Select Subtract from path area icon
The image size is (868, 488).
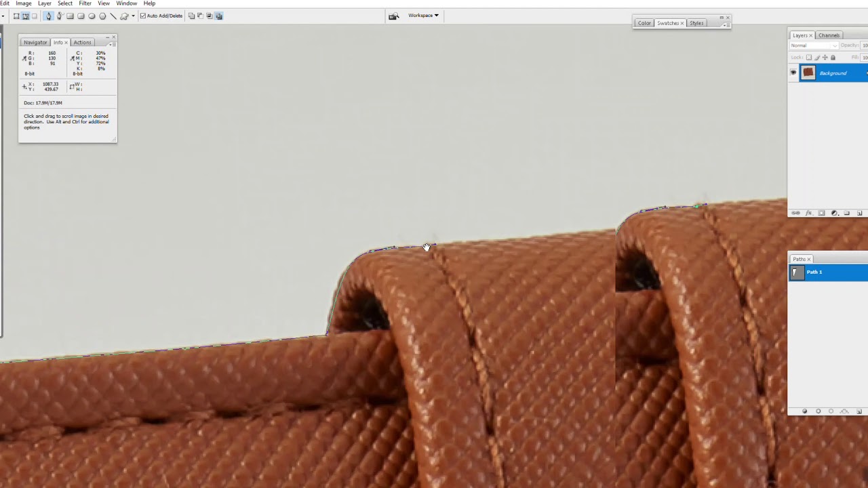click(200, 16)
